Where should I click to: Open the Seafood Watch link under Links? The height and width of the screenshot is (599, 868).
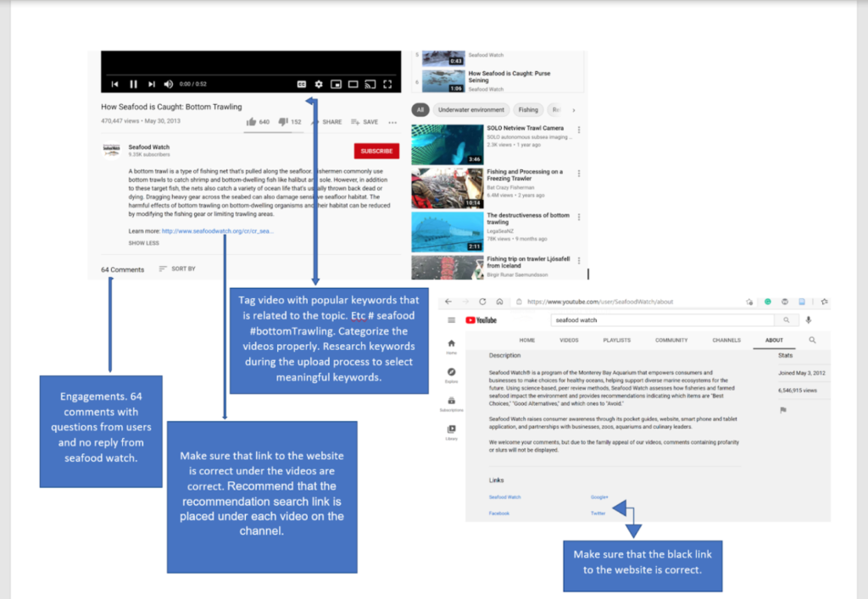point(505,497)
